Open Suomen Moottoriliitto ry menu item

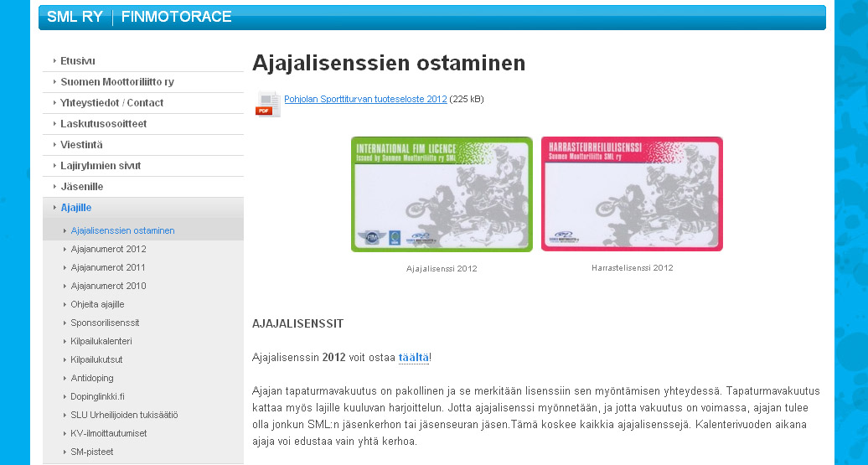(116, 82)
